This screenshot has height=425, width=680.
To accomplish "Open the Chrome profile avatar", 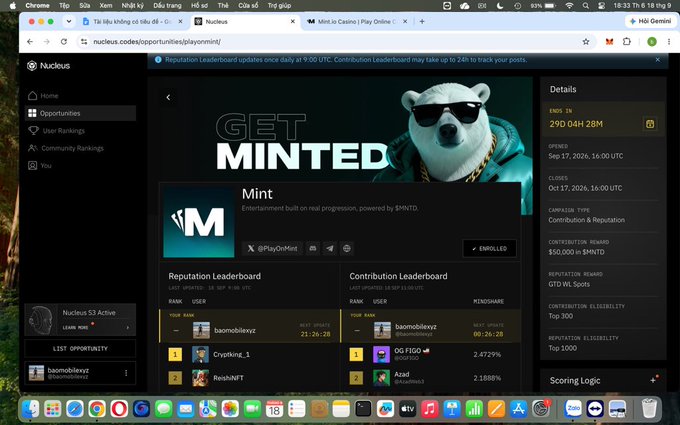I will (652, 42).
